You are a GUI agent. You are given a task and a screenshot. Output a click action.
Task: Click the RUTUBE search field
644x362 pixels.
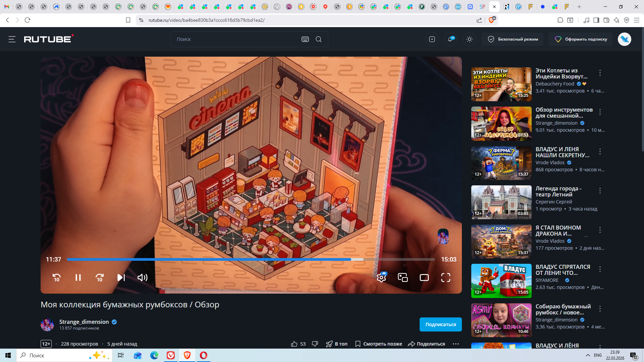(x=235, y=39)
